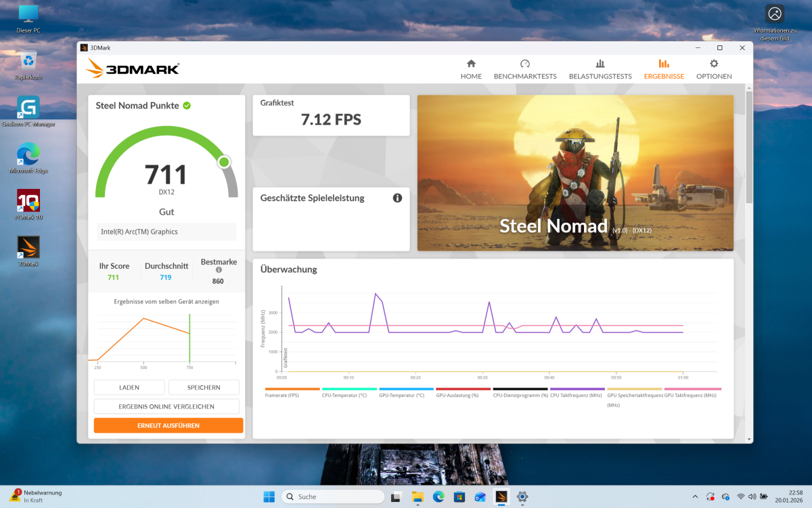
Task: Expand hidden system tray icons
Action: click(x=695, y=496)
